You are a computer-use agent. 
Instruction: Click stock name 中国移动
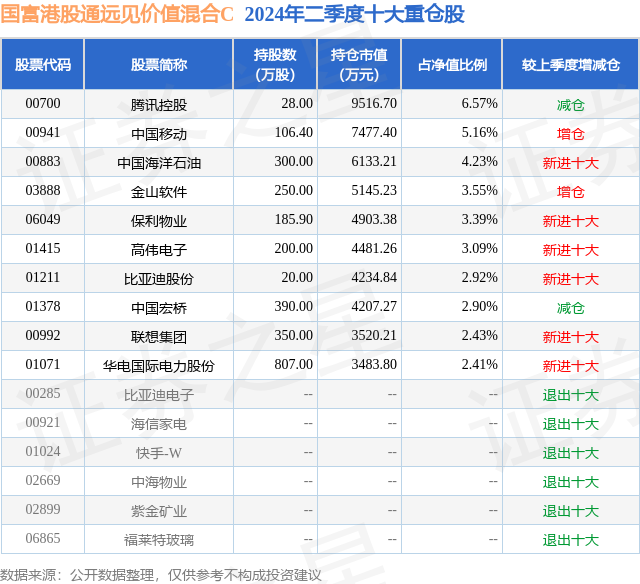pos(159,134)
